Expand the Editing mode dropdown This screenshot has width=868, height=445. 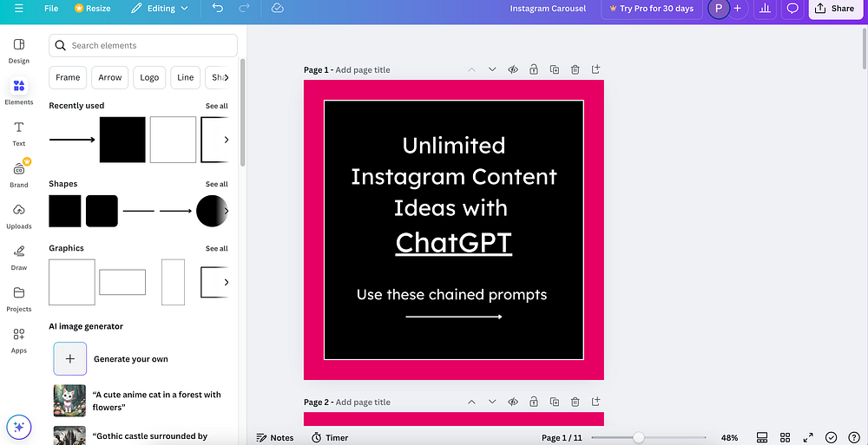[160, 9]
